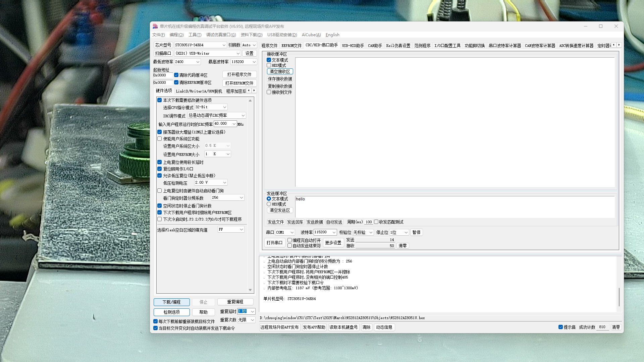
Task: Click the STC-ISP app icon in title bar
Action: [155, 26]
